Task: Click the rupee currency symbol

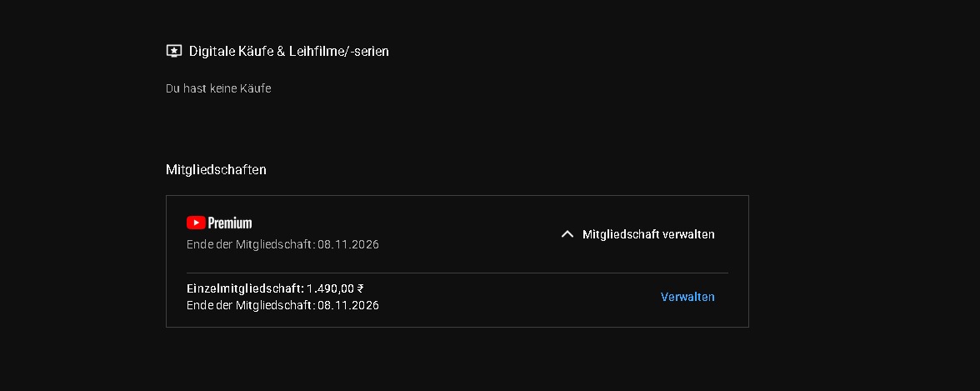Action: pos(360,288)
